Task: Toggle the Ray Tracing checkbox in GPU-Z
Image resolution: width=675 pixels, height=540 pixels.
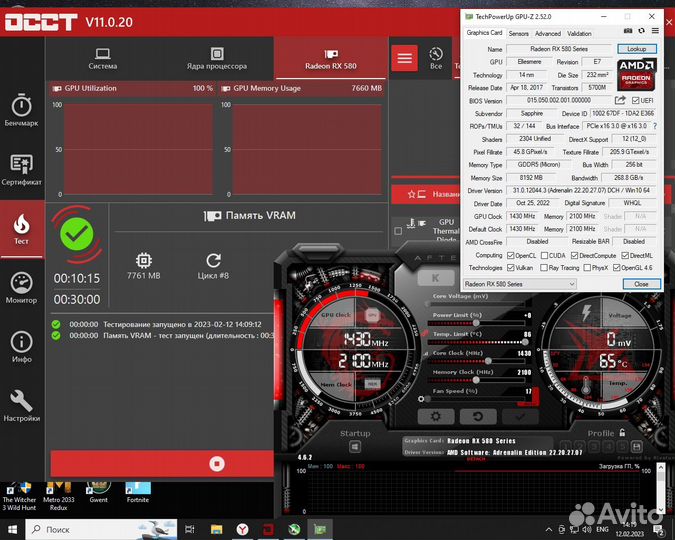Action: click(x=544, y=268)
